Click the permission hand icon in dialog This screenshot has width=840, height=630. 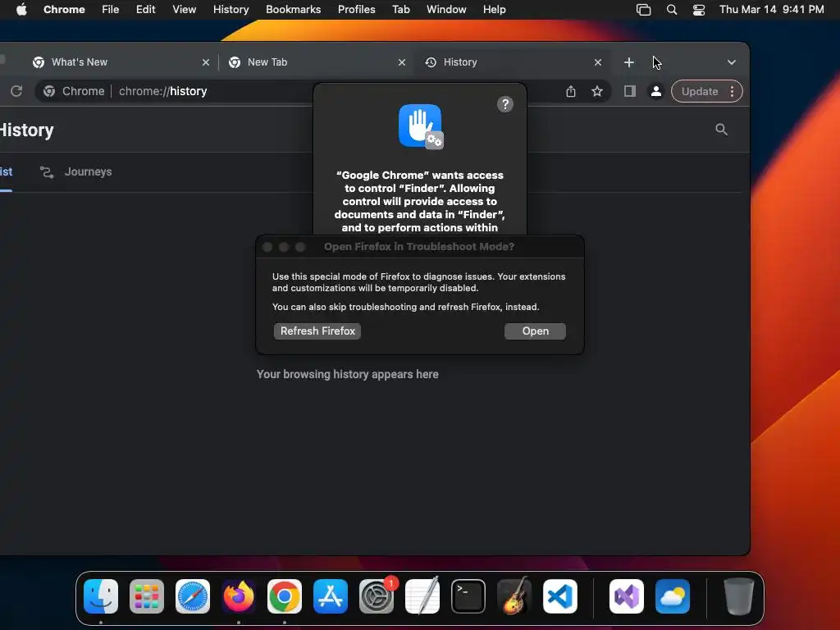(421, 126)
